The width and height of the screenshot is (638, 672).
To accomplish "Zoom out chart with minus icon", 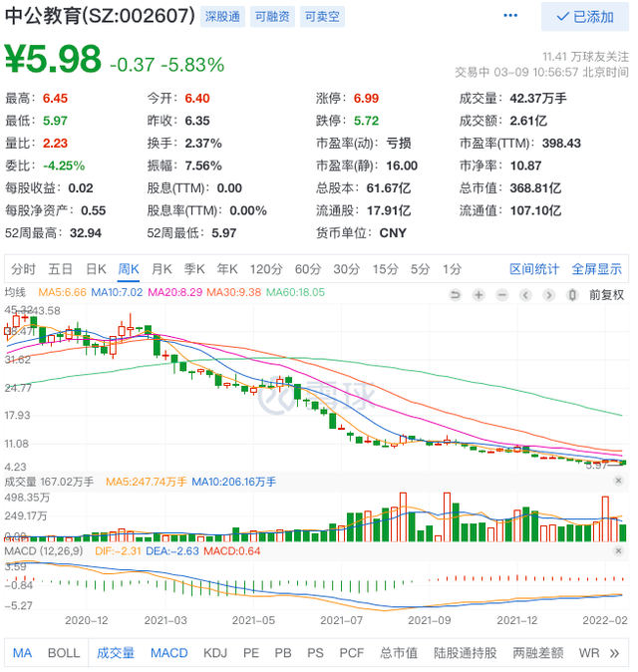I will (x=502, y=295).
